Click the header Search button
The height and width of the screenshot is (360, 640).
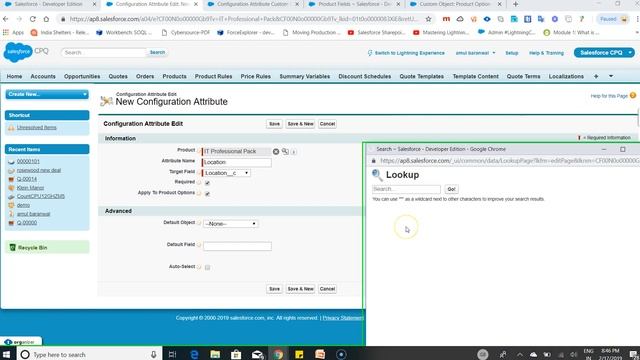tap(157, 52)
